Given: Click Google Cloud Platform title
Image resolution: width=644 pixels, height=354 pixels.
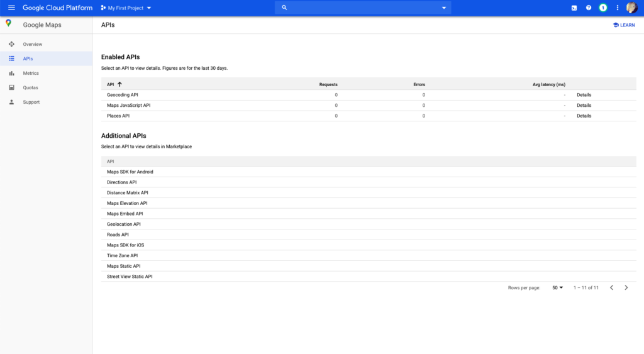Looking at the screenshot, I should (57, 8).
